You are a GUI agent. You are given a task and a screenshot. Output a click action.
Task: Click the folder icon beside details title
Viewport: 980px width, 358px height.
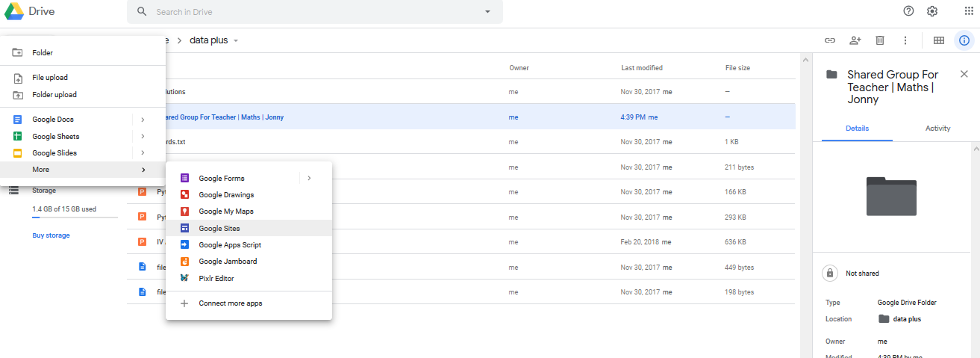click(831, 75)
